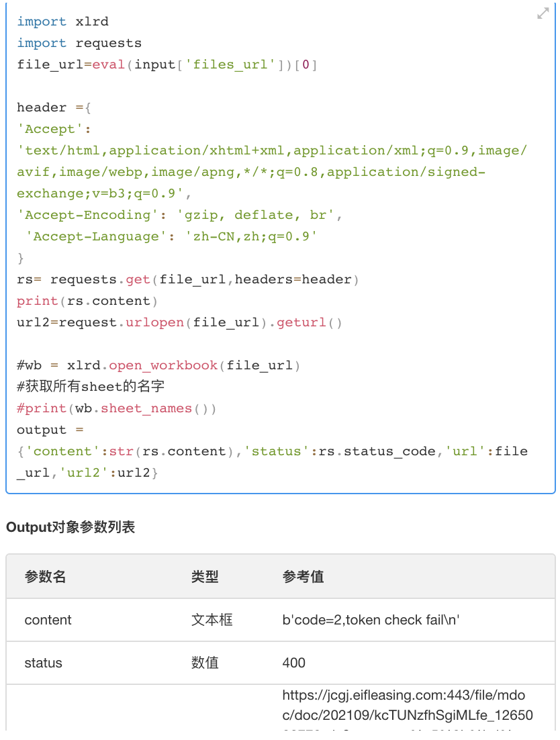Viewport: 560px width, 740px height.
Task: Click the 'Output对象参数列表' heading
Action: point(71,527)
